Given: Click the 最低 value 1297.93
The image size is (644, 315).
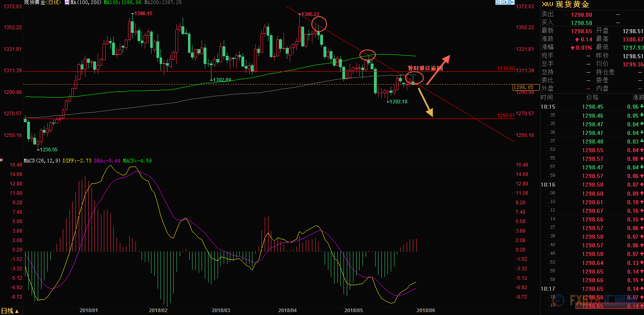Looking at the screenshot, I should click(x=633, y=48).
